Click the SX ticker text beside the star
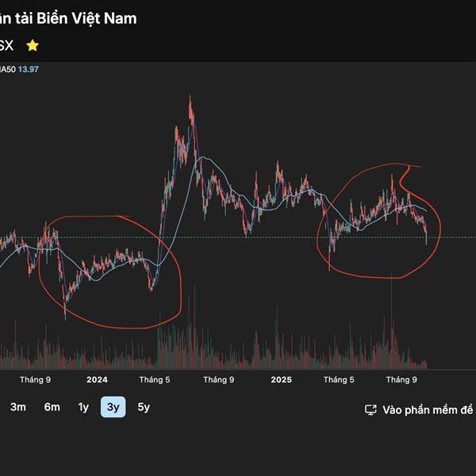The width and height of the screenshot is (476, 476). [x=6, y=46]
